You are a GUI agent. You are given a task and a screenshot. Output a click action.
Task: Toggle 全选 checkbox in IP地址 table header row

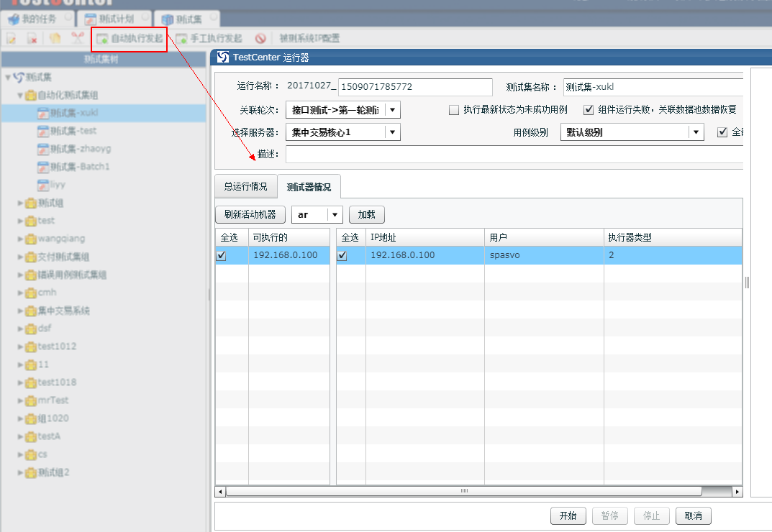[343, 256]
